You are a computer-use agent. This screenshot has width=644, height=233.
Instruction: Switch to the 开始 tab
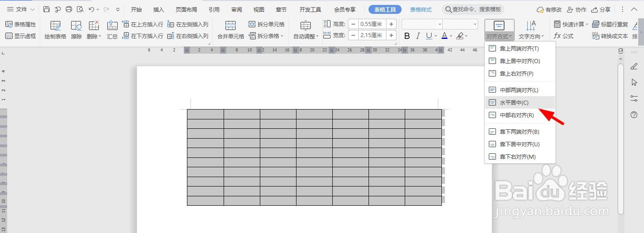[x=136, y=9]
